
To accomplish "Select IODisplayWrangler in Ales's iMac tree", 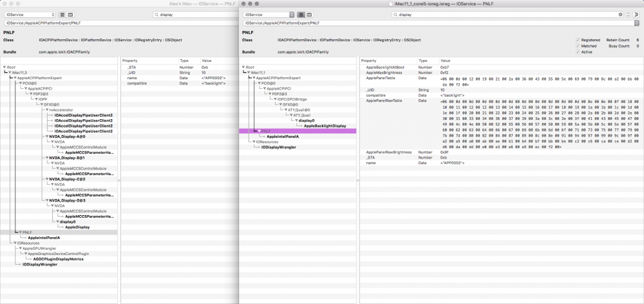I will tap(40, 265).
